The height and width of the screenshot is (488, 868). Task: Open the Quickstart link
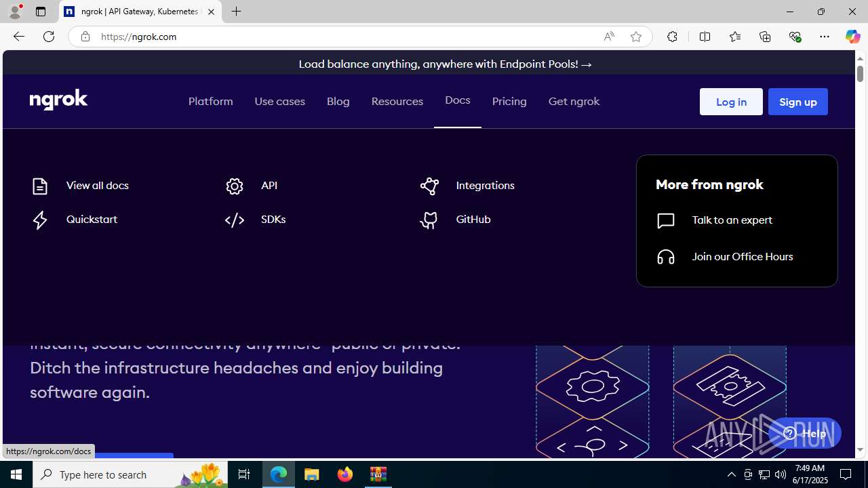(92, 220)
